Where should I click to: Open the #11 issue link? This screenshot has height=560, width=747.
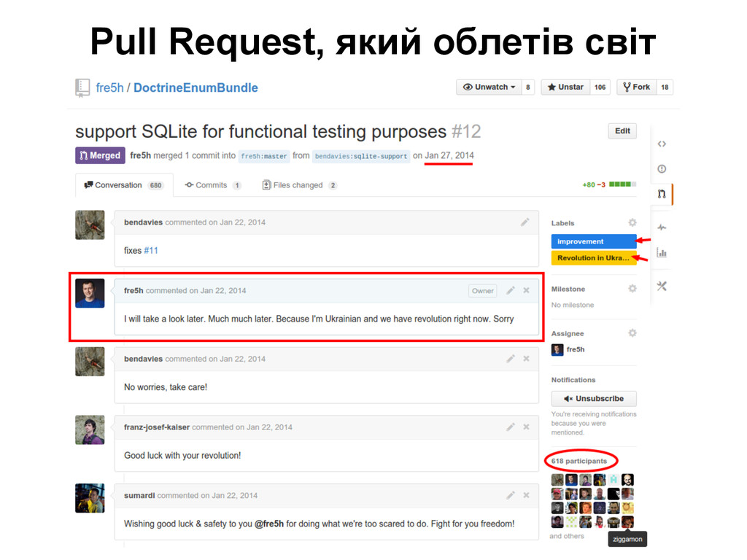(x=150, y=251)
